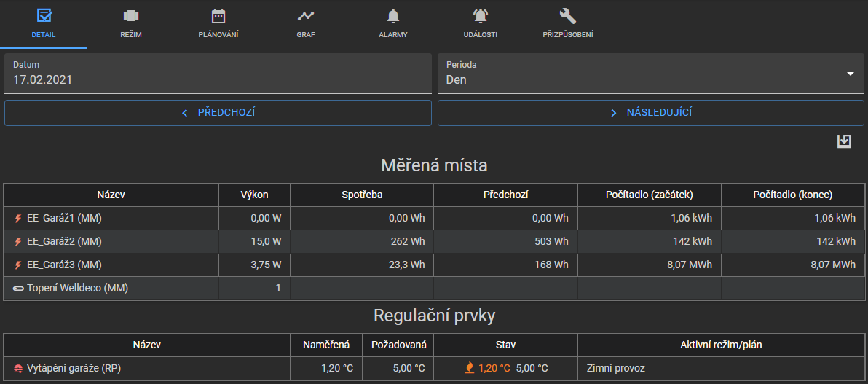The image size is (868, 384).
Task: Switch to the REŽIM tab
Action: 131,24
